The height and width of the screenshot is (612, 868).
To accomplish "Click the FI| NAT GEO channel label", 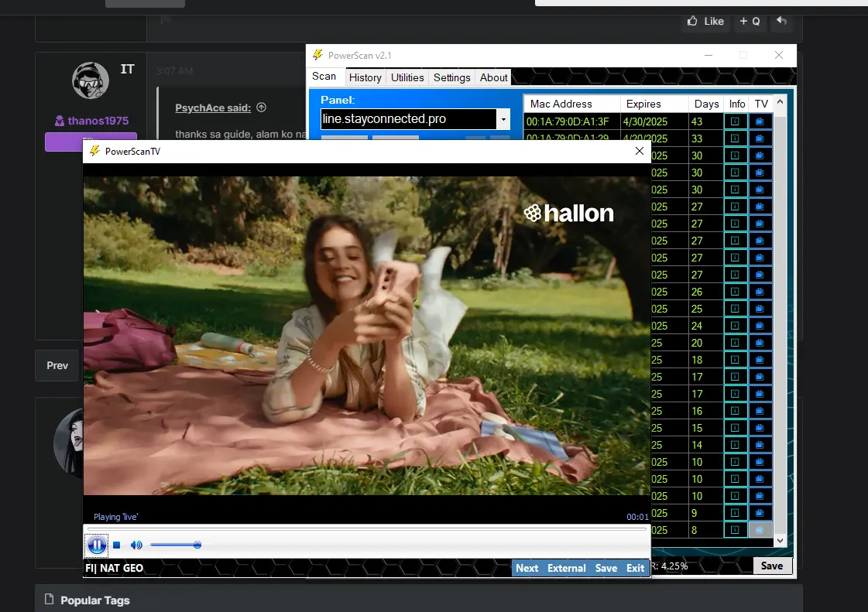I will (115, 568).
